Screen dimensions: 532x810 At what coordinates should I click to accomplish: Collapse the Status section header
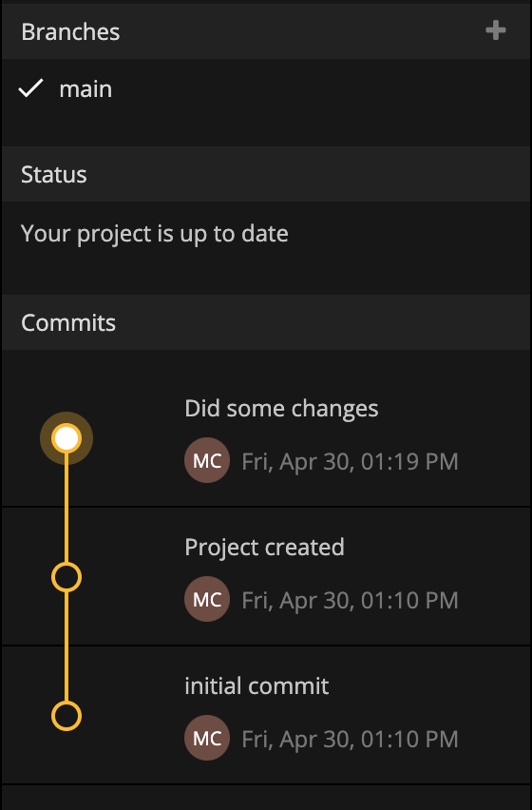click(266, 174)
